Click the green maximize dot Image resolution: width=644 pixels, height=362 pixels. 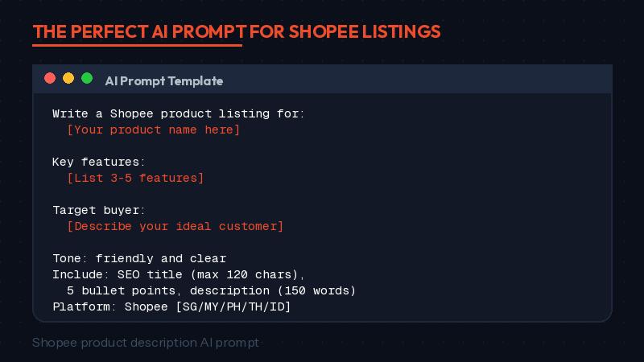pos(87,79)
